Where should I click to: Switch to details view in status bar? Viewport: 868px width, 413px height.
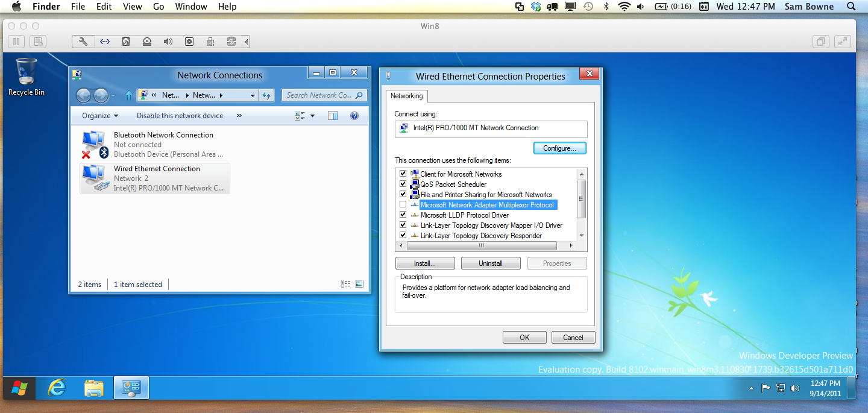tap(346, 284)
